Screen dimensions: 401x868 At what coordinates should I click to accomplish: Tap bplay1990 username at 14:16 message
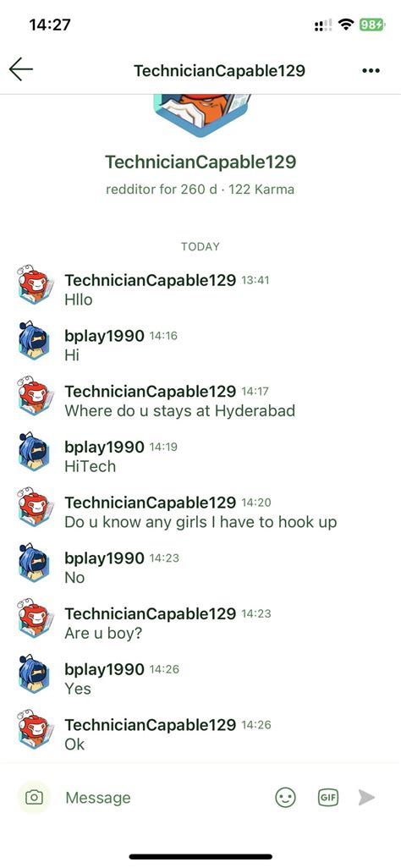click(105, 336)
